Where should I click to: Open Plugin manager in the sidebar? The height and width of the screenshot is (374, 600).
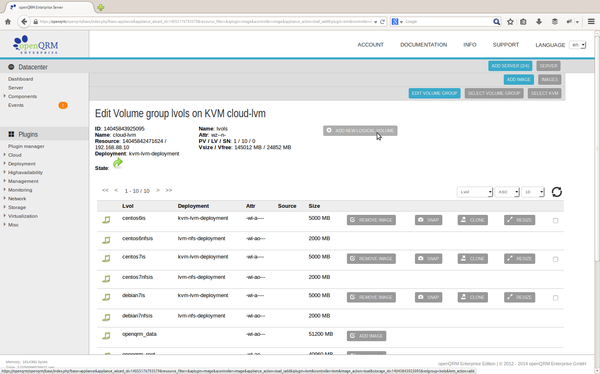(26, 146)
